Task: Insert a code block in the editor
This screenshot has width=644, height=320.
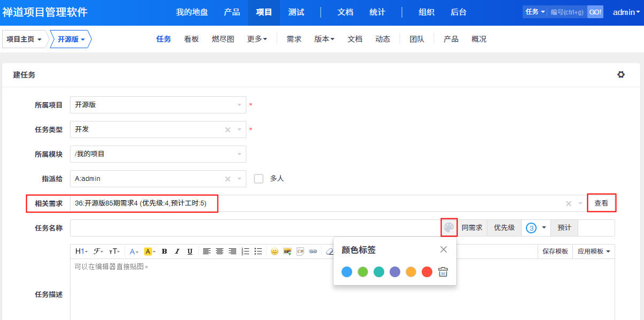Action: pos(300,251)
